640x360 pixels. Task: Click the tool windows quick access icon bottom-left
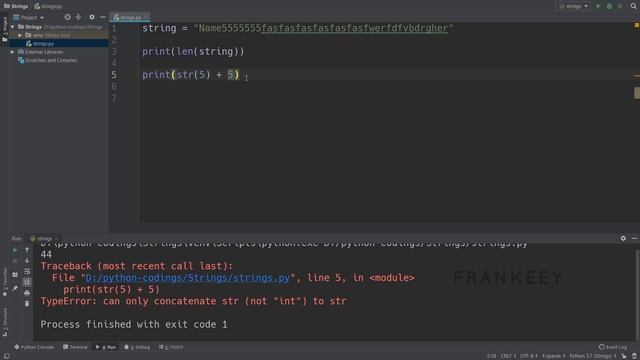click(x=7, y=356)
